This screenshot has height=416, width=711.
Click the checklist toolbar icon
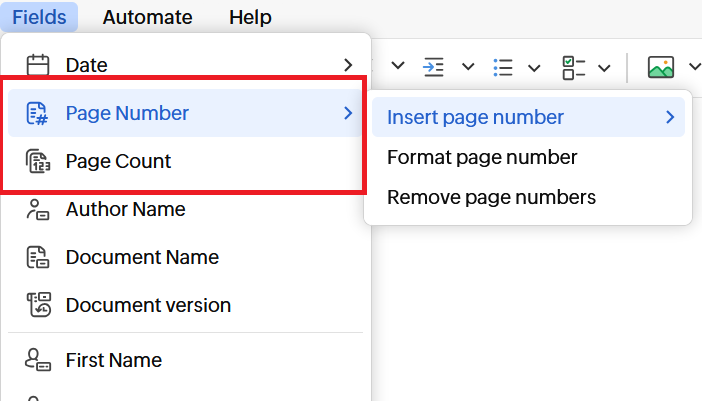pos(573,67)
